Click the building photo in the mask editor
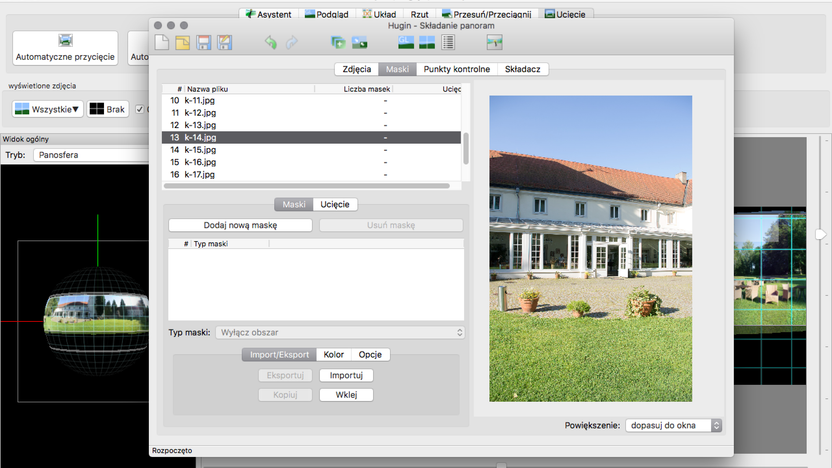 [x=591, y=248]
